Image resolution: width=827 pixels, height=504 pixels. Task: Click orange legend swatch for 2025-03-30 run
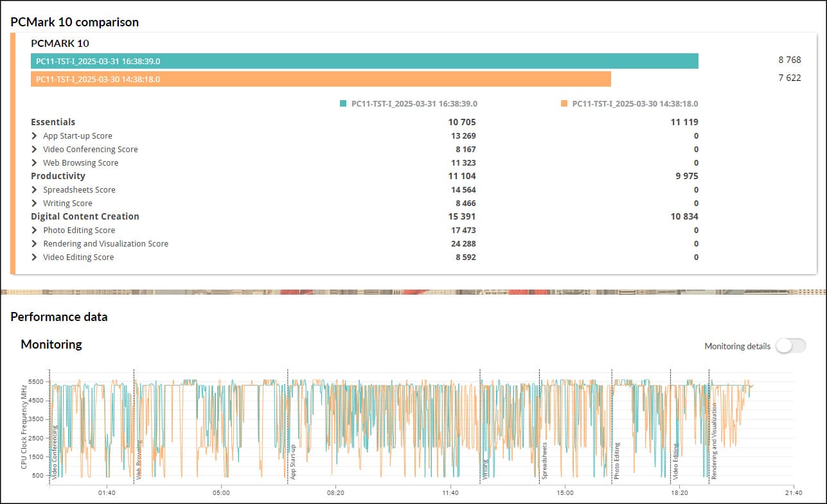564,103
